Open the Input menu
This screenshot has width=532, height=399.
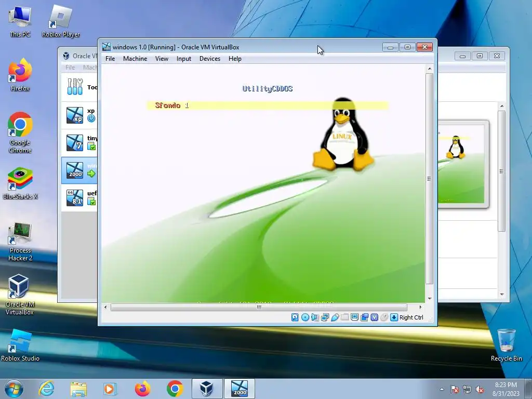184,59
